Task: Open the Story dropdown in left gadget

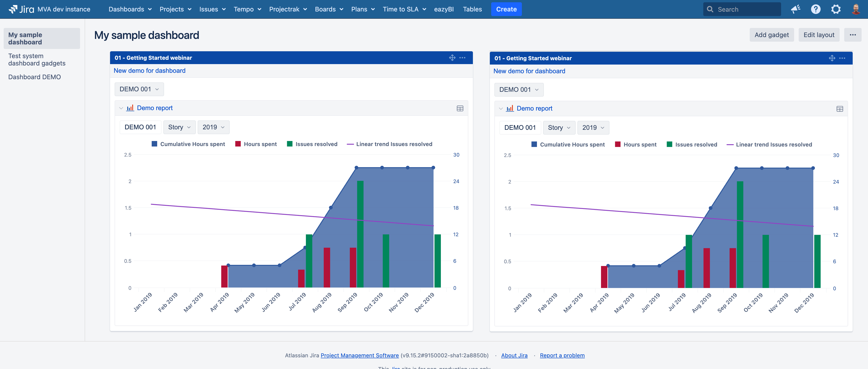Action: 179,127
